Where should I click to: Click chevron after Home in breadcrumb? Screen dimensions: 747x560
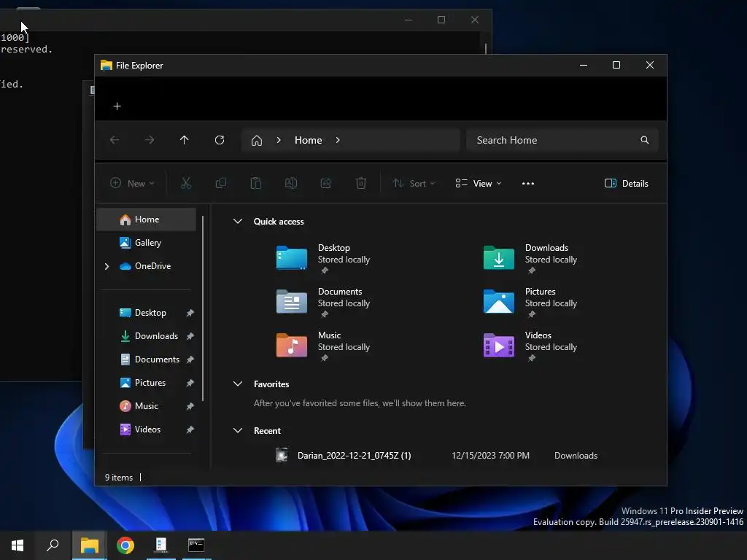click(338, 140)
